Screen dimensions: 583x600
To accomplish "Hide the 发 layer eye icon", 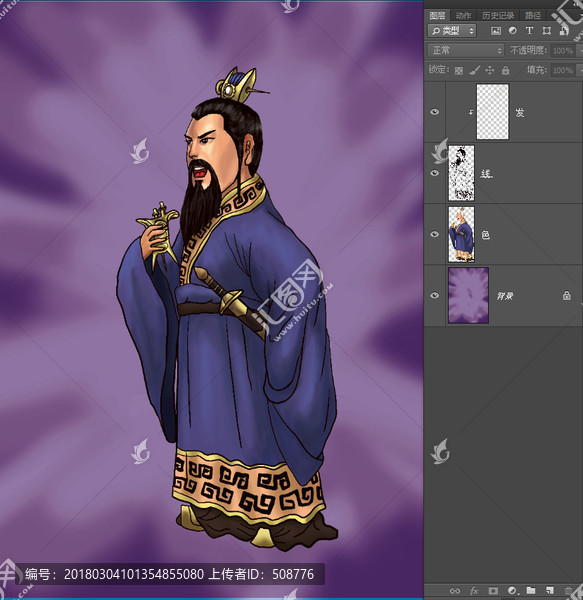I will coord(435,112).
